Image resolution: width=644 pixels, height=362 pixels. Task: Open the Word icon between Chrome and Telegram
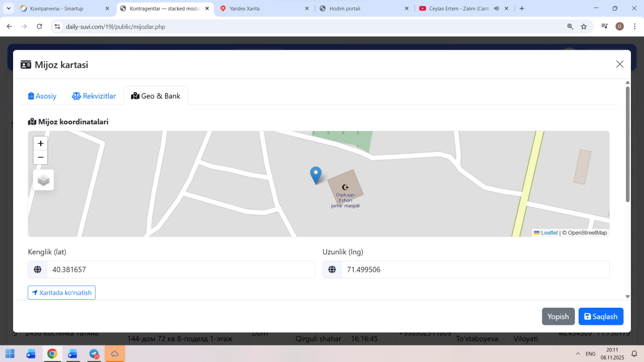tap(73, 353)
